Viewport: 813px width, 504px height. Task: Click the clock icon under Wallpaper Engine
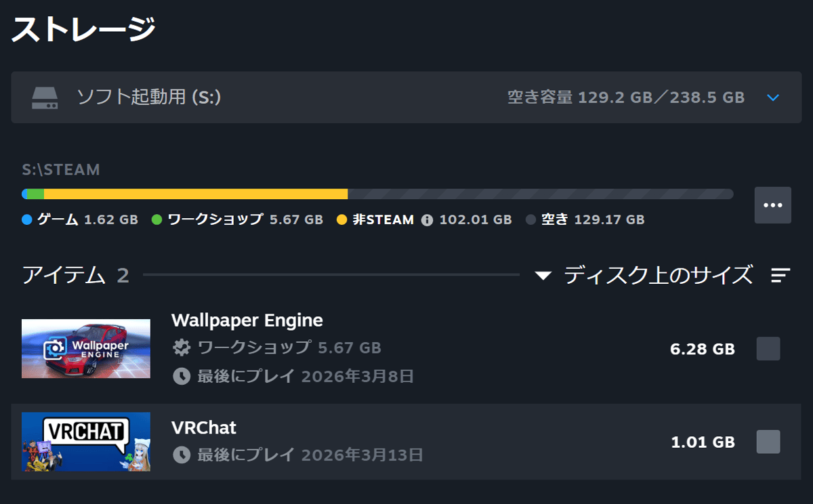[x=182, y=376]
